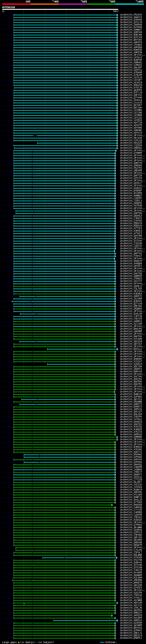This screenshot has width=146, height=644.
Task: Click the purple ~60% color scale segment
Action: coord(73,4)
